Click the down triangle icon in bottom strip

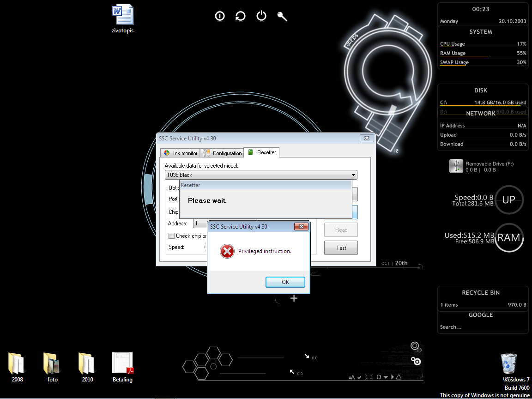tap(386, 377)
